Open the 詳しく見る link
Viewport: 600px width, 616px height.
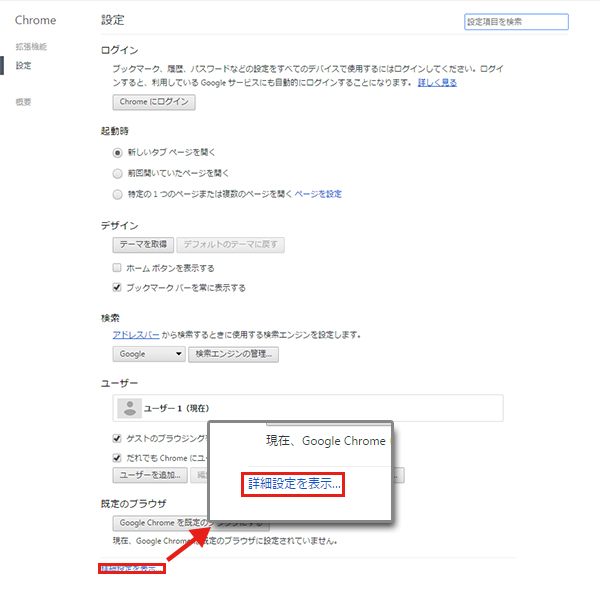[x=436, y=82]
